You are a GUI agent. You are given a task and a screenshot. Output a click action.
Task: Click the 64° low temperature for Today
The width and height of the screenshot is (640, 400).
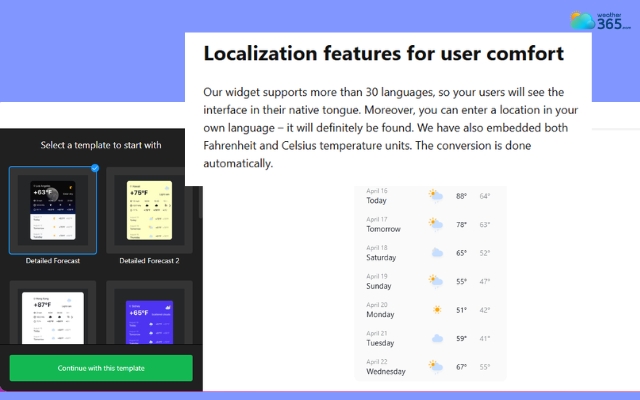[484, 196]
